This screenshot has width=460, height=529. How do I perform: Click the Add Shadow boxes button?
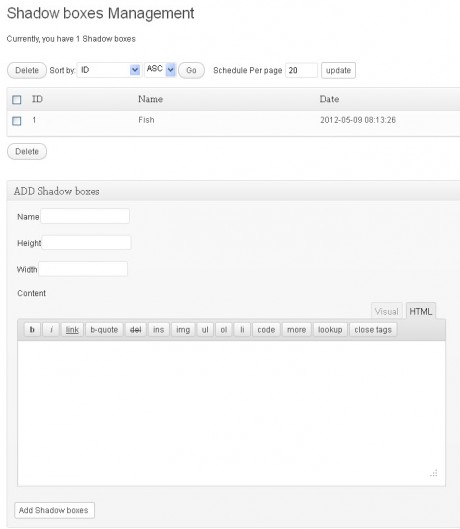click(x=54, y=510)
